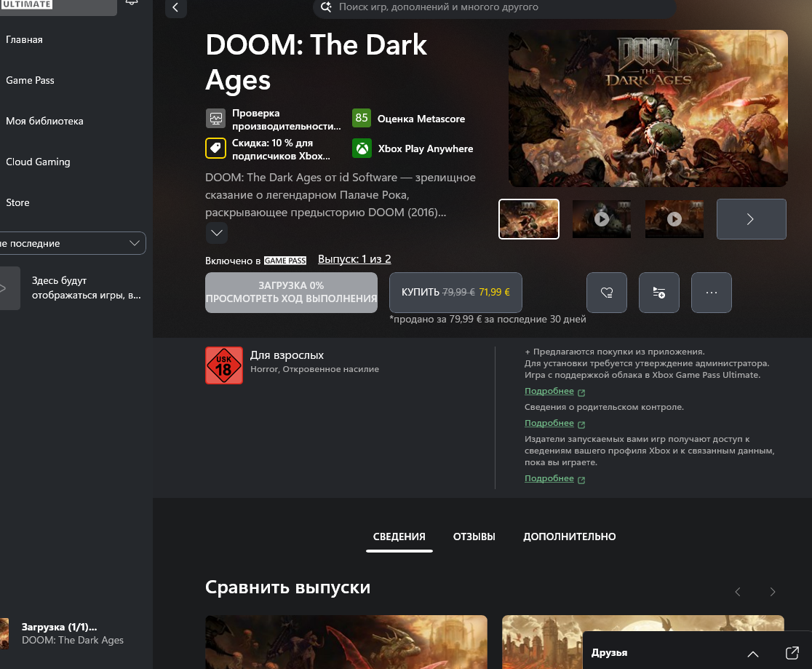
Task: Add game to play-later queue icon
Action: tap(658, 293)
